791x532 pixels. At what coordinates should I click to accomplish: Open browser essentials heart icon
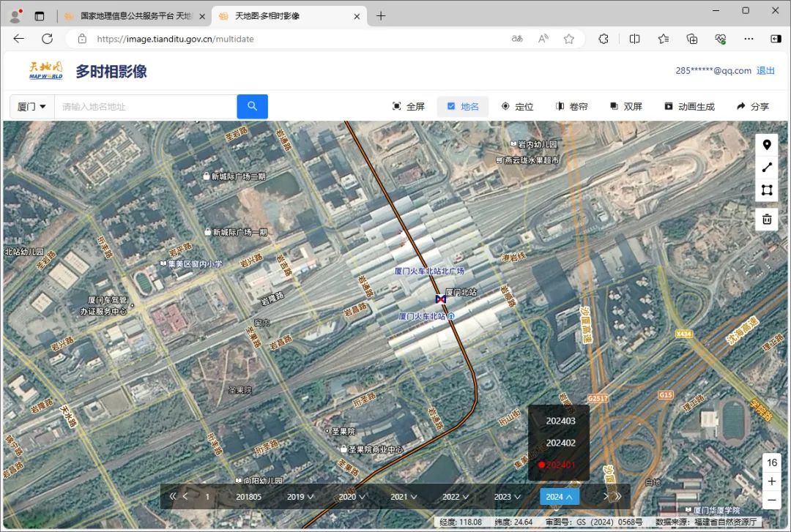pos(721,39)
